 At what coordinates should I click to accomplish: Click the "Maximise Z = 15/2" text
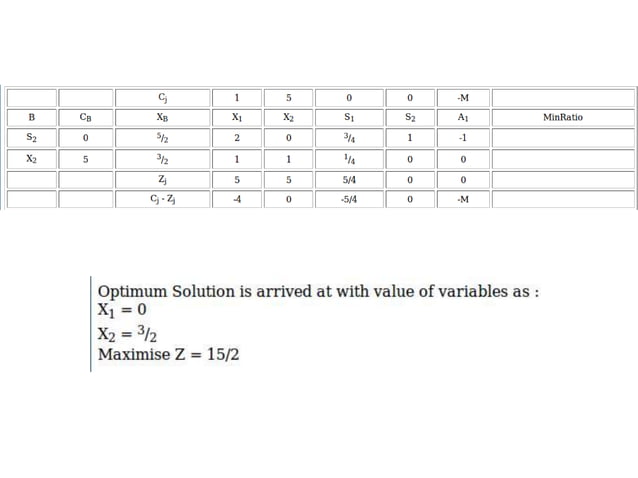click(169, 354)
